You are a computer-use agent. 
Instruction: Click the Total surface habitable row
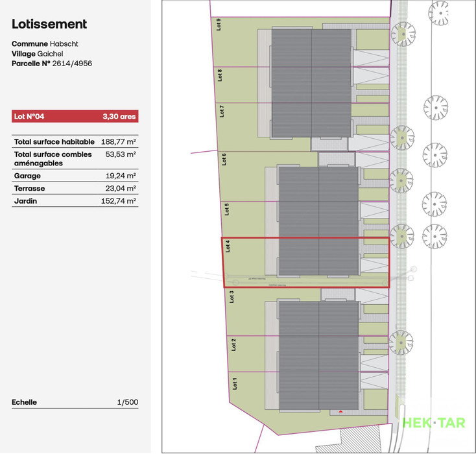(75, 141)
